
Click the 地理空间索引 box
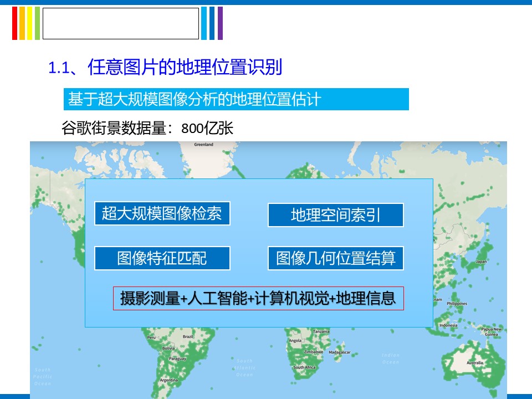[x=335, y=215]
